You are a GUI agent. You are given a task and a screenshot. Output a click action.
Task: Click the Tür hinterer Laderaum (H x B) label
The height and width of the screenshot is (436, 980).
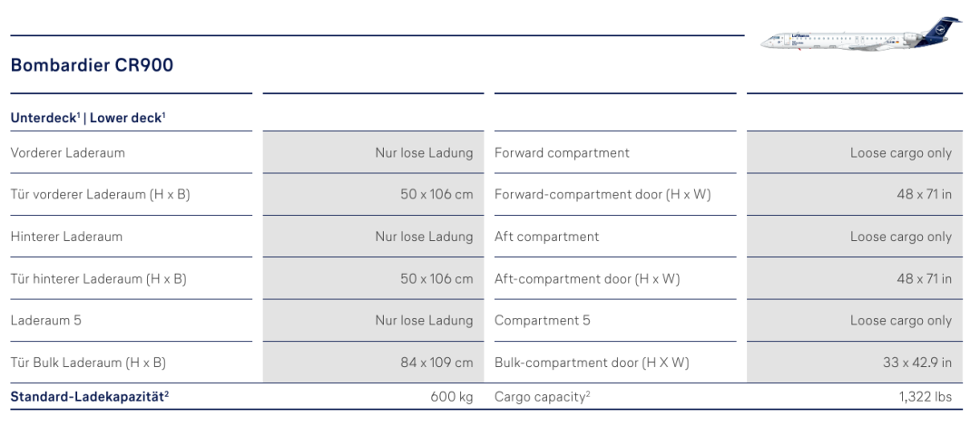(98, 278)
